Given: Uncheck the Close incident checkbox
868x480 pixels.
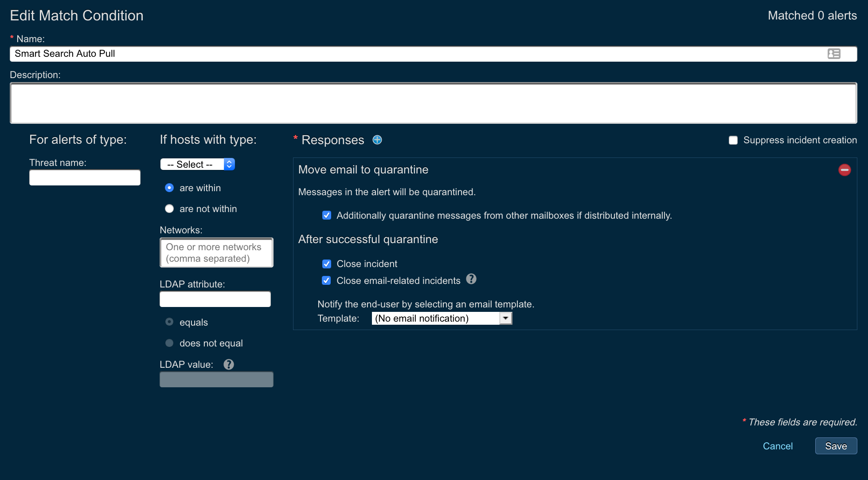Looking at the screenshot, I should click(x=327, y=264).
